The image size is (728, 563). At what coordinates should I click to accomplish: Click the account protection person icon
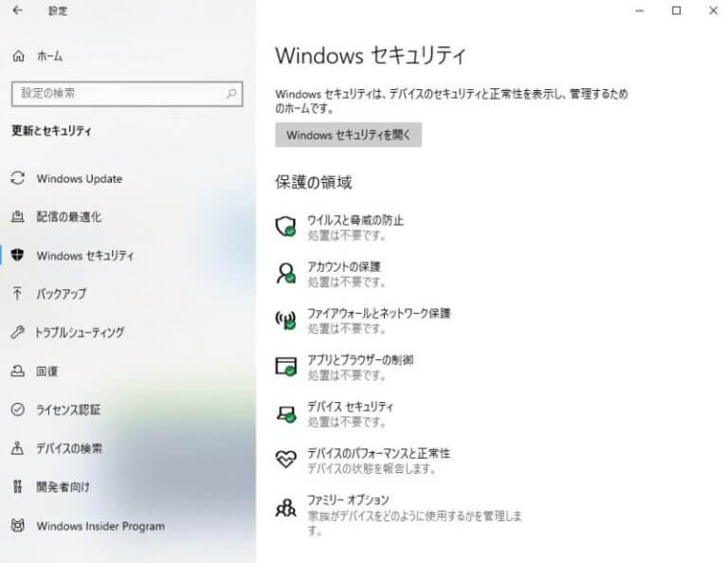(285, 273)
